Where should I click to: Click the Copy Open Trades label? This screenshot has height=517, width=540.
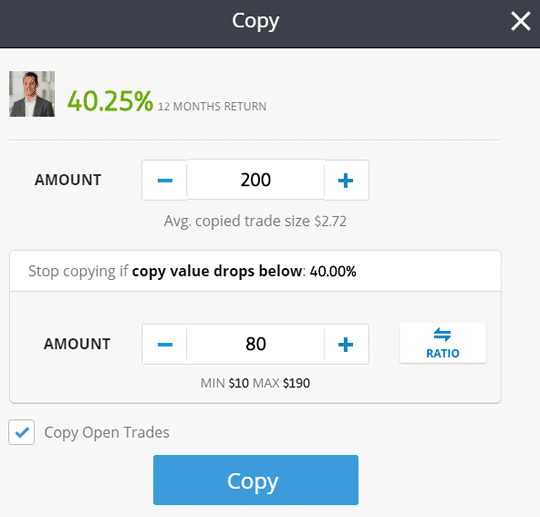click(x=107, y=432)
